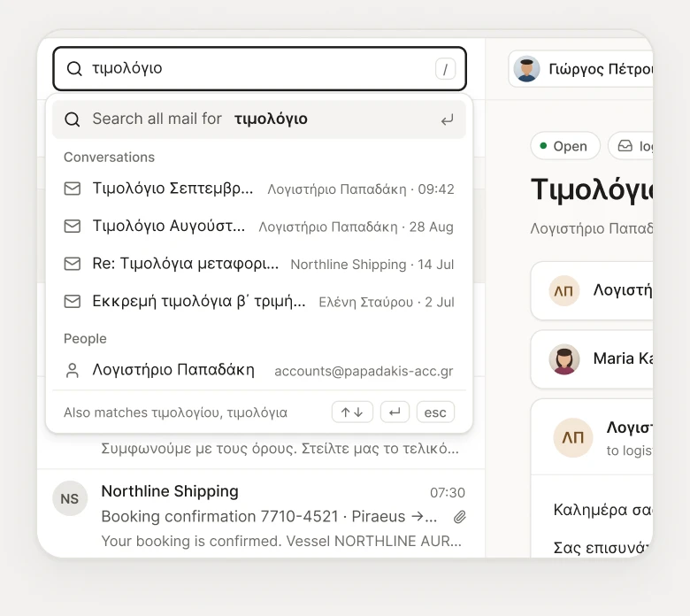Select 'Search all mail for τιμολόγιο' row
The image size is (690, 616).
258,119
